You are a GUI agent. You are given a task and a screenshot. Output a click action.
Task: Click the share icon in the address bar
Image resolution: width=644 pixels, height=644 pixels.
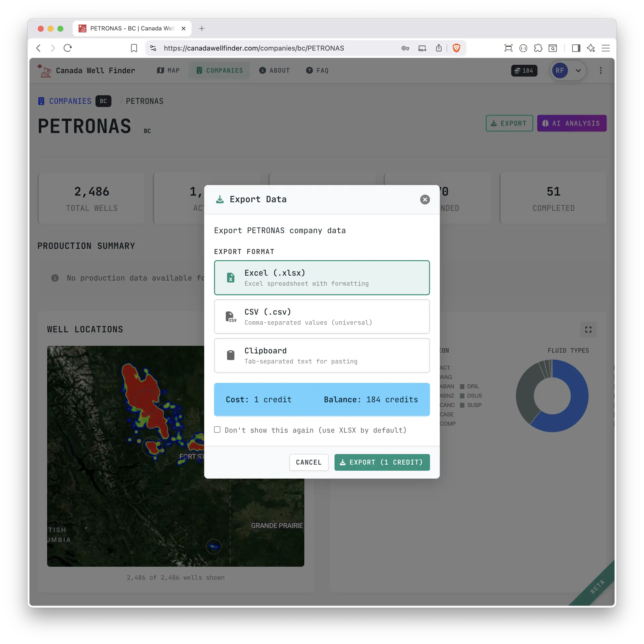click(439, 48)
